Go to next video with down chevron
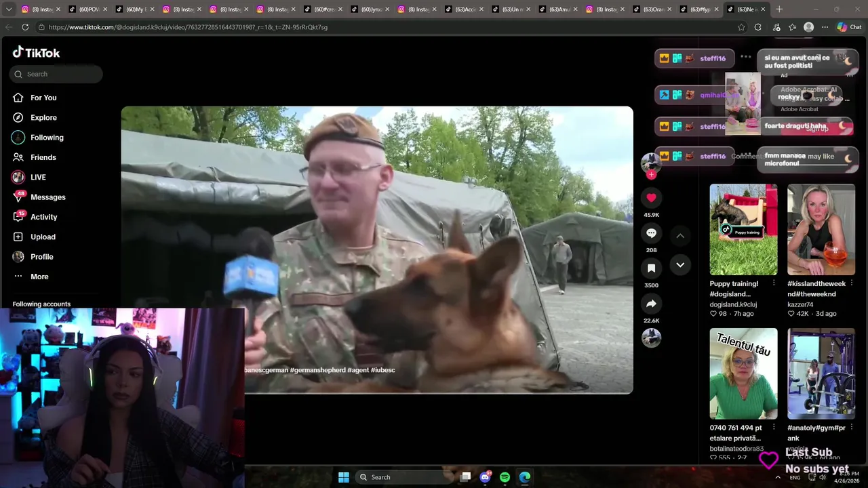 [x=680, y=264]
